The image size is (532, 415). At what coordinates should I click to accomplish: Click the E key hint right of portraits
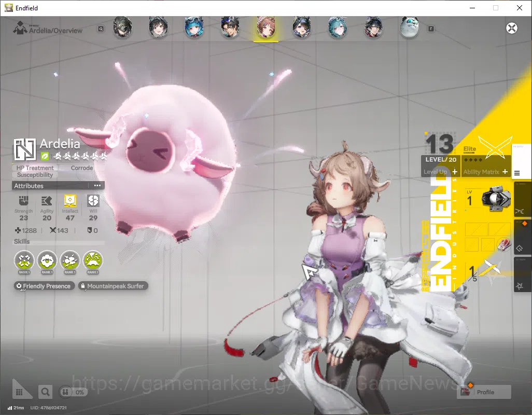coord(431,29)
